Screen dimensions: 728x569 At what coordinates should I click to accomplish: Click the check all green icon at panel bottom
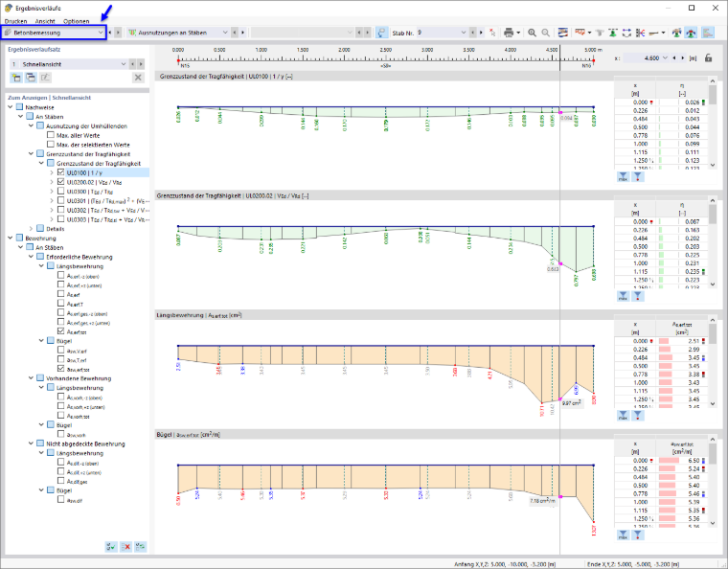111,547
